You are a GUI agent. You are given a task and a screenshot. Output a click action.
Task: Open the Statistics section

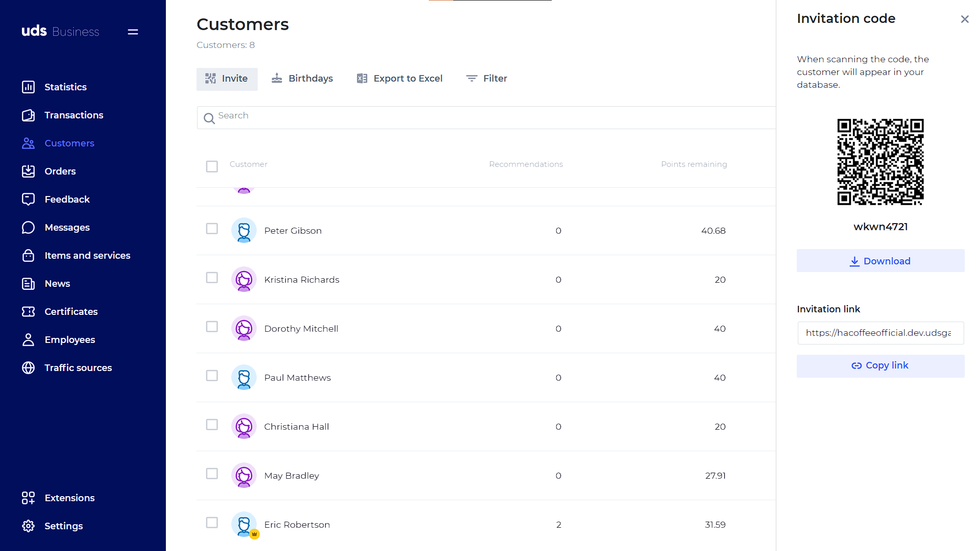pyautogui.click(x=66, y=87)
